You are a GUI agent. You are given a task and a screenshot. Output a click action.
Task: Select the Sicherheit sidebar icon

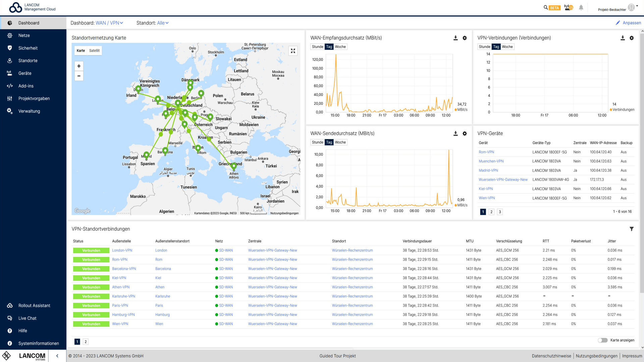click(10, 48)
